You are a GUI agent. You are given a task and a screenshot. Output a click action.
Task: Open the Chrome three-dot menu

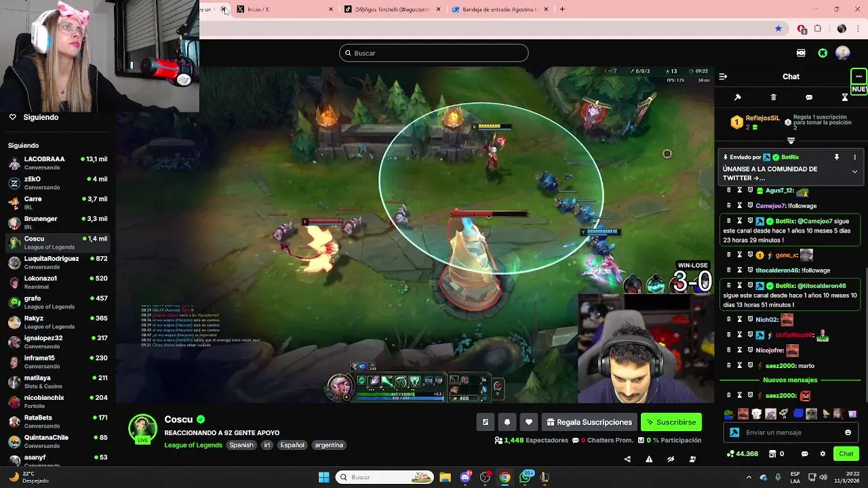tap(859, 28)
